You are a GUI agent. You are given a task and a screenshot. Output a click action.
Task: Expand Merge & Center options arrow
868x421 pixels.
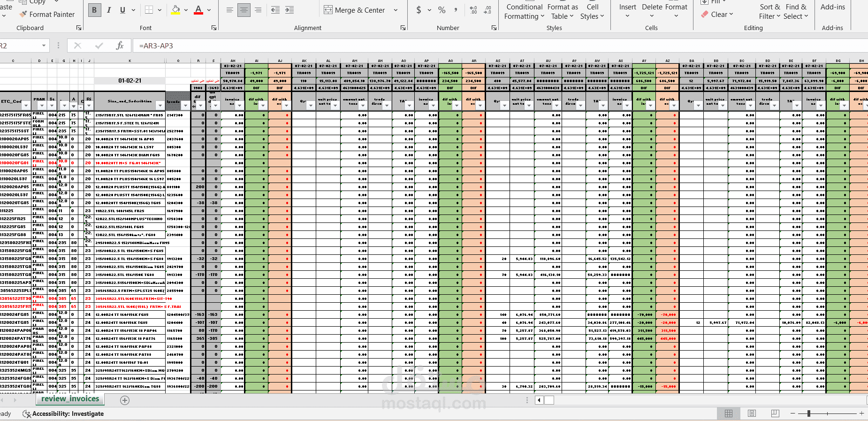(x=396, y=10)
